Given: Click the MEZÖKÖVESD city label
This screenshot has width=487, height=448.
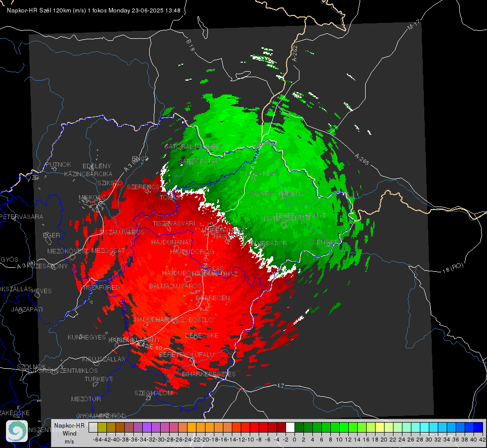Looking at the screenshot, I should (69, 251).
